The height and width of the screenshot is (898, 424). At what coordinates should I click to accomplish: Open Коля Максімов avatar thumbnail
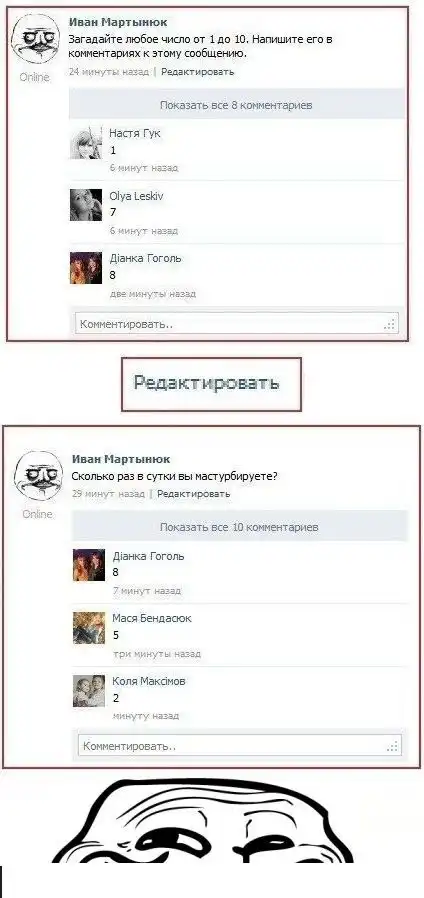[89, 691]
